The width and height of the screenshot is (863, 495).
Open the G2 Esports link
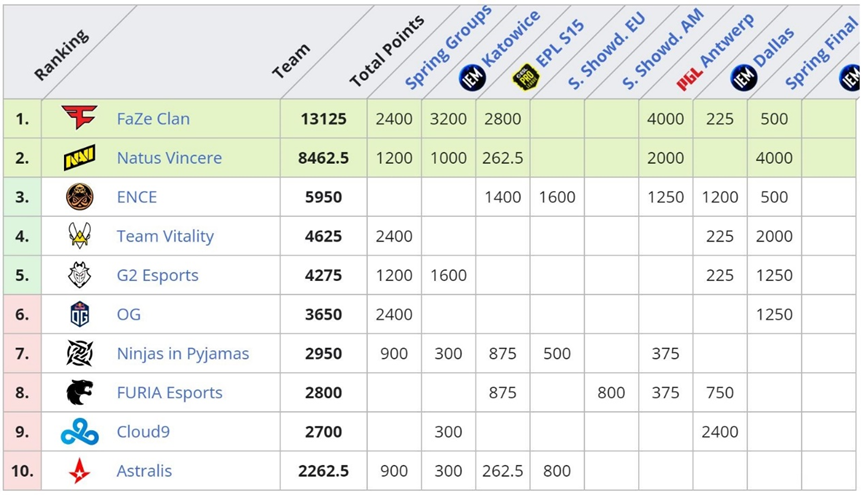[x=157, y=275]
